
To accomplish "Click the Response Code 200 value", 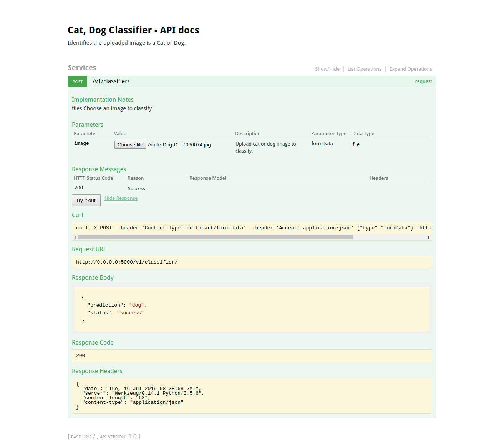I will [x=80, y=355].
